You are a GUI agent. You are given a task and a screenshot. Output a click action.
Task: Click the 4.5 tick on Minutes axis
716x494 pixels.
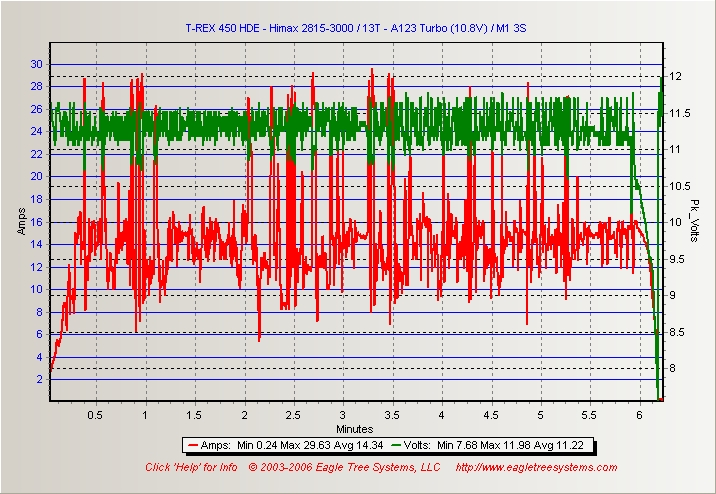(491, 415)
